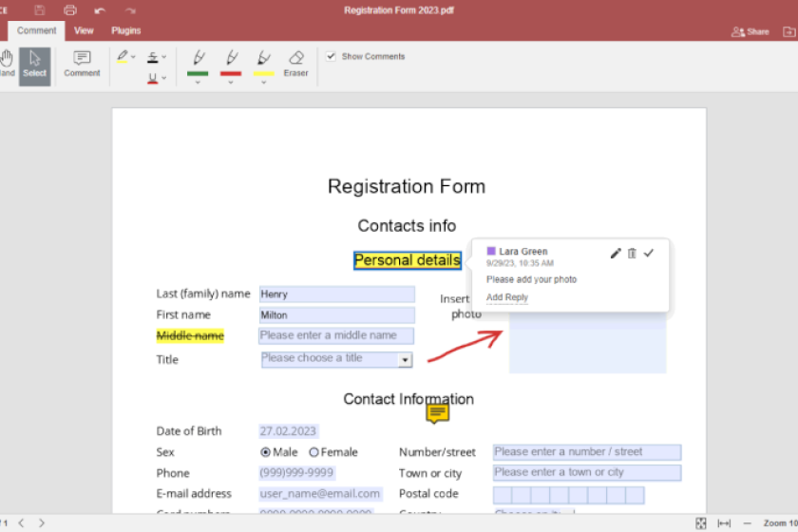Click the open file location icon
Image resolution: width=798 pixels, height=532 pixels.
[788, 31]
